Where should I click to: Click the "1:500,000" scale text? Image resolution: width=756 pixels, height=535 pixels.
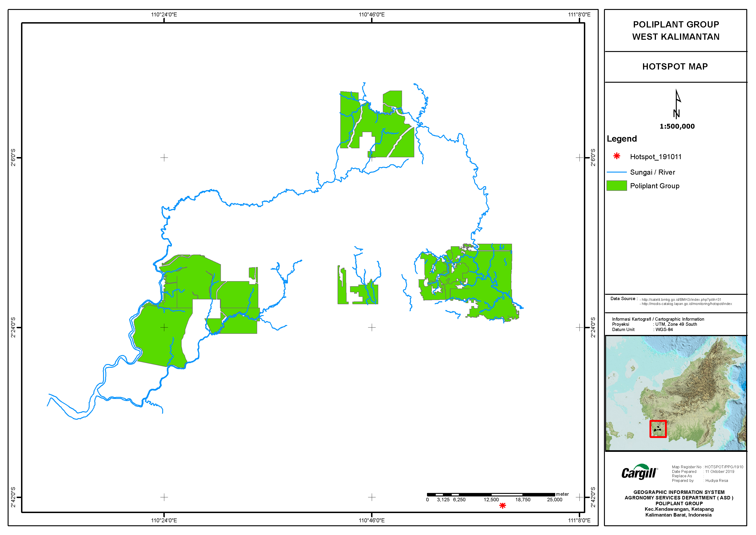(x=677, y=126)
